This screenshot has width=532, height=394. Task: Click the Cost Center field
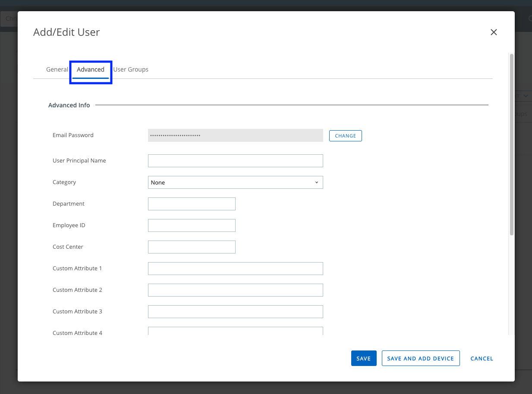pyautogui.click(x=192, y=247)
